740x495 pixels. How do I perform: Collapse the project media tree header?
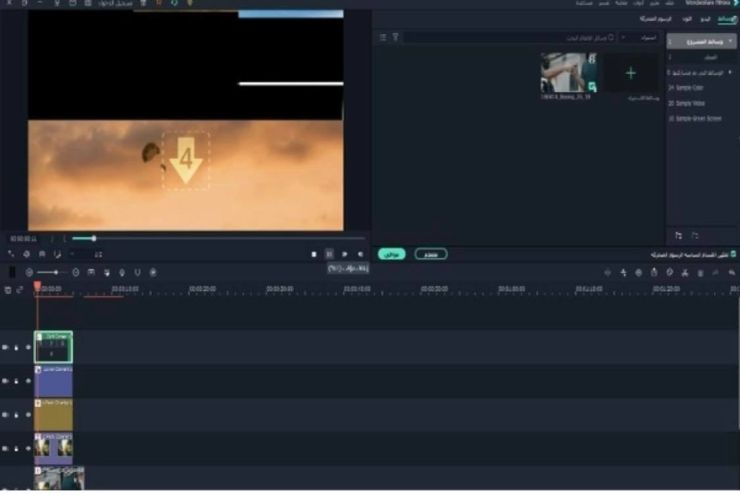[731, 42]
